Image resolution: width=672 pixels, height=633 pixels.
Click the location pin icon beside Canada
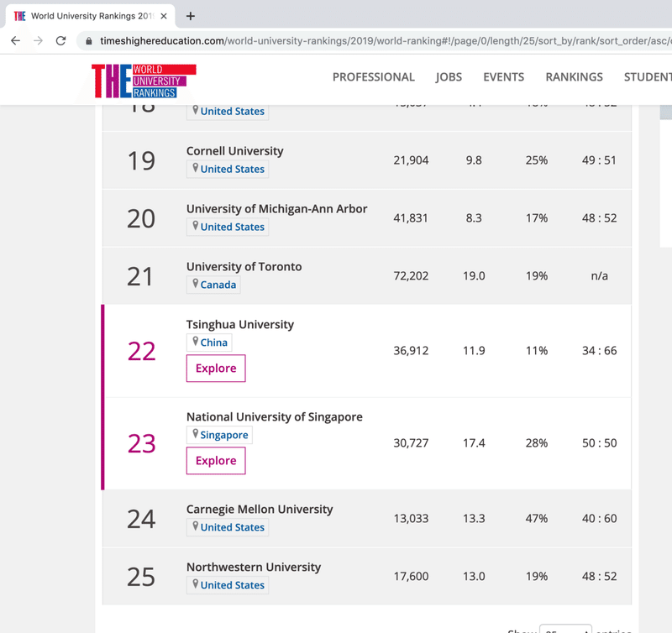196,284
